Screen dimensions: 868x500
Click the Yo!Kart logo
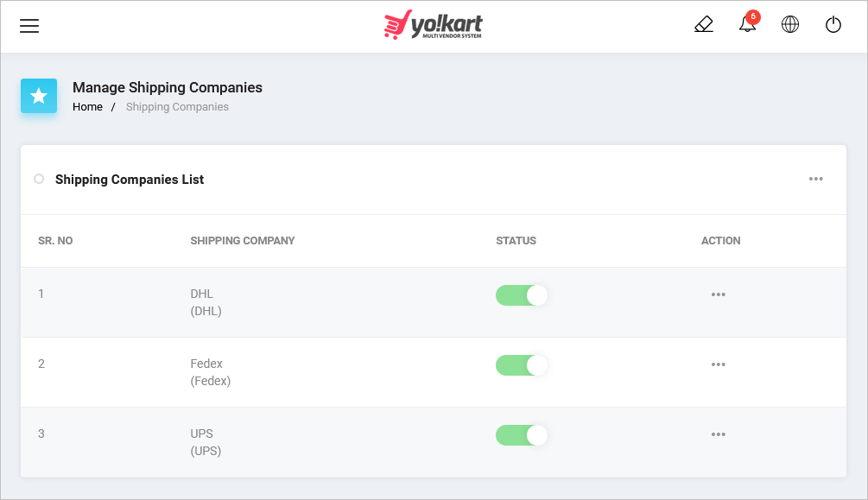tap(433, 25)
